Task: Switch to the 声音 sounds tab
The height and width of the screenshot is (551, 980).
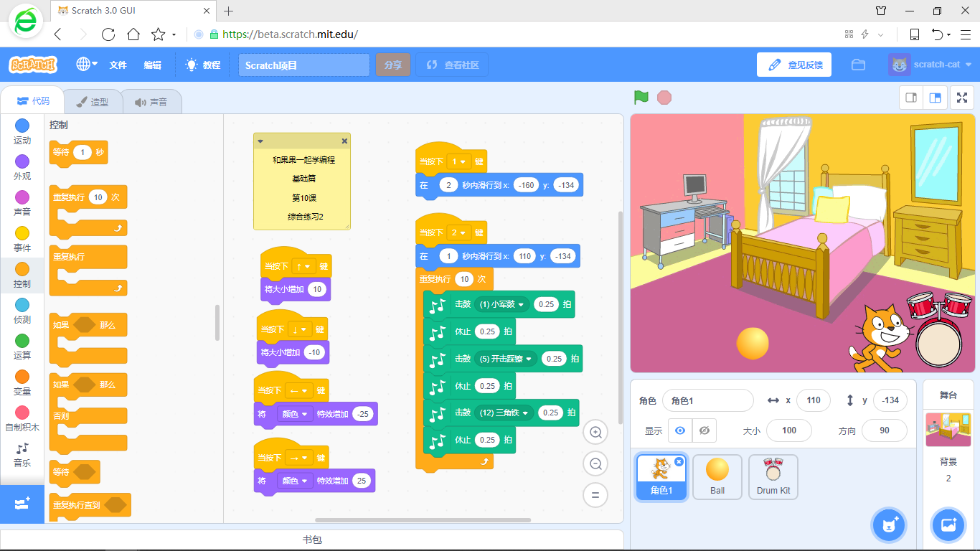Action: (x=151, y=102)
